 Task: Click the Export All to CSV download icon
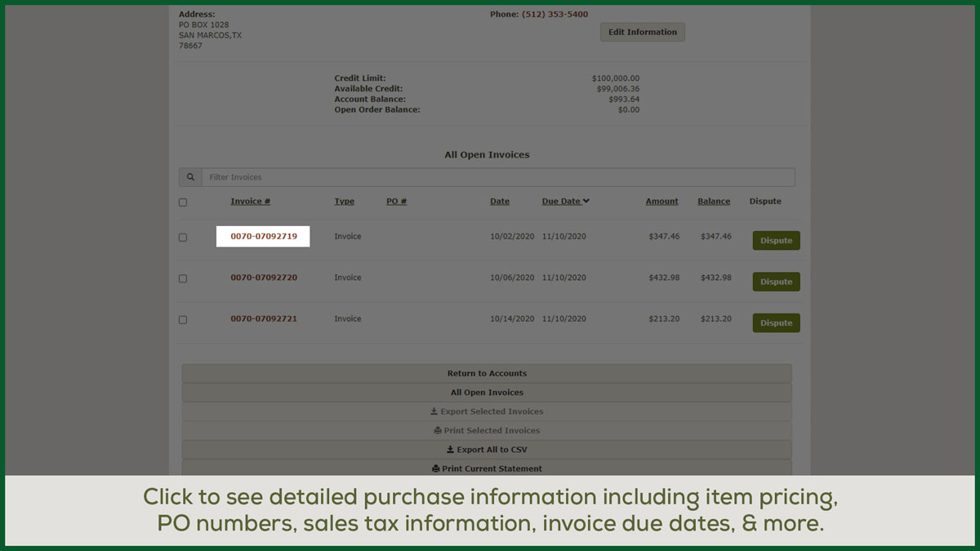click(x=450, y=450)
